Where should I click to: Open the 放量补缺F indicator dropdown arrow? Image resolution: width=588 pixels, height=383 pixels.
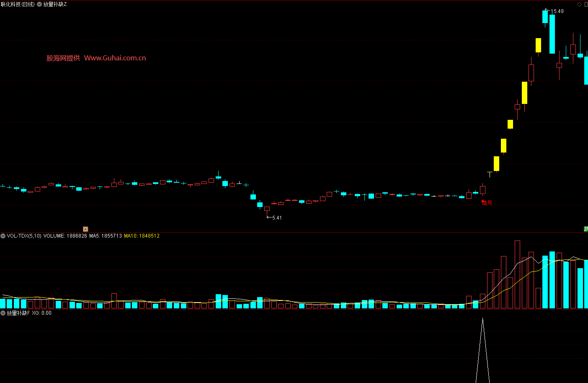pyautogui.click(x=3, y=313)
